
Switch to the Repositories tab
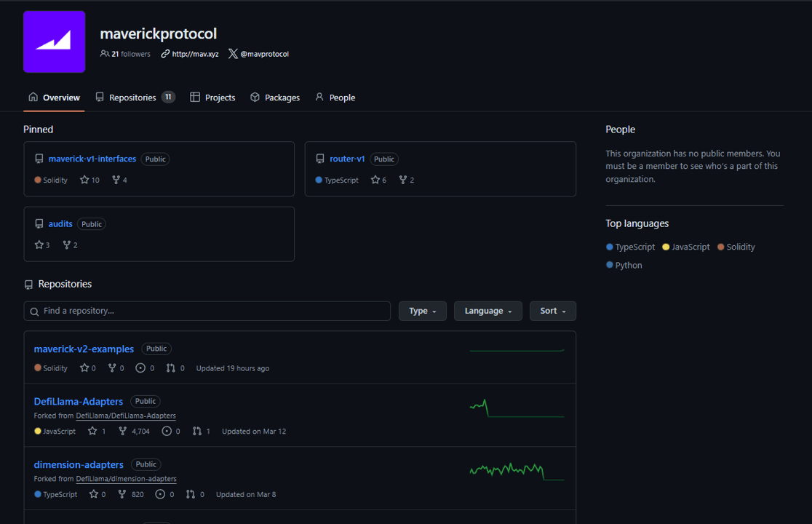coord(135,98)
